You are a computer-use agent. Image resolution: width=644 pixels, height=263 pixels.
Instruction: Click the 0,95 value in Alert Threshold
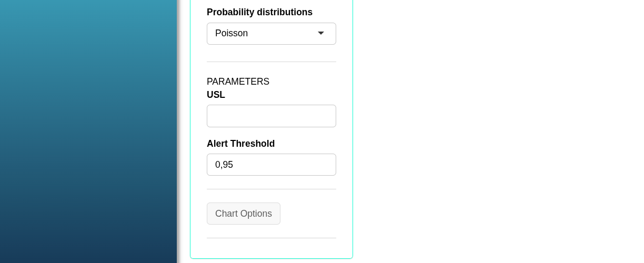click(224, 165)
